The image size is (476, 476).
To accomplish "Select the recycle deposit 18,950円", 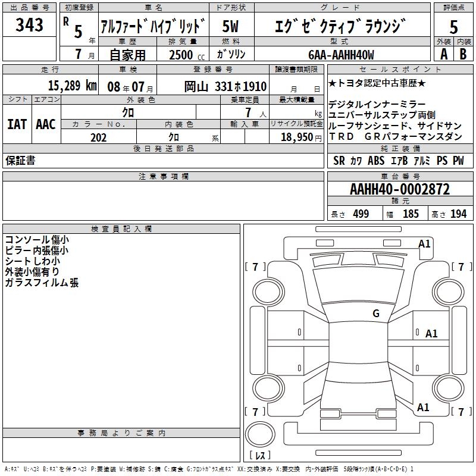I will (301, 137).
